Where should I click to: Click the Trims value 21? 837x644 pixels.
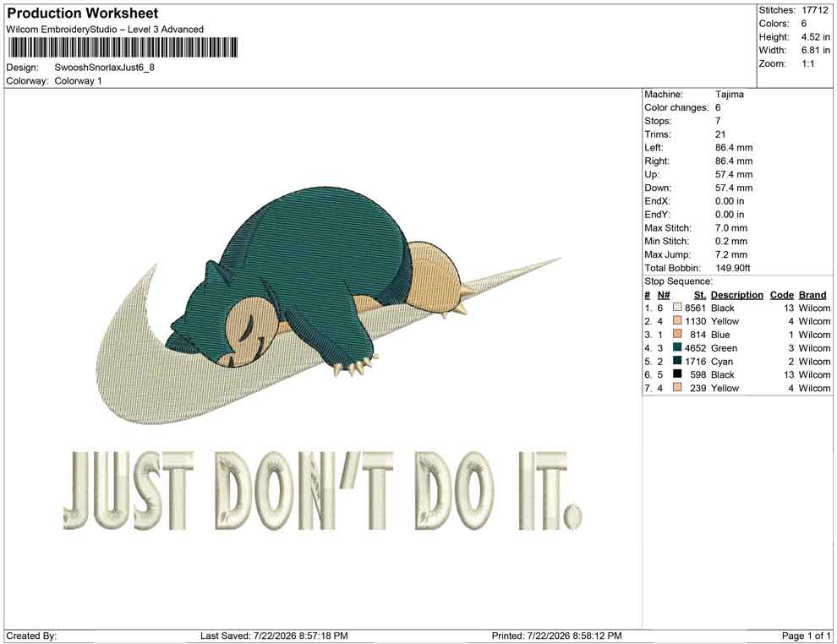pos(720,134)
